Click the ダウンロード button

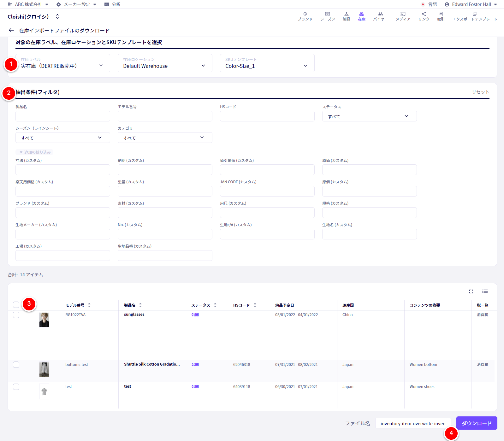click(x=477, y=423)
